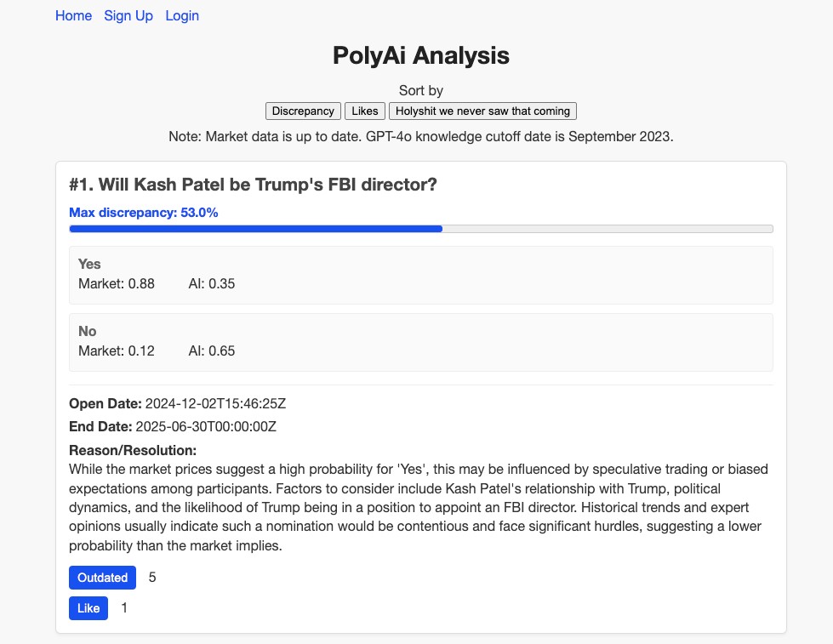Mark the Kash Patel analysis as Outdated
Viewport: 833px width, 644px height.
(103, 578)
